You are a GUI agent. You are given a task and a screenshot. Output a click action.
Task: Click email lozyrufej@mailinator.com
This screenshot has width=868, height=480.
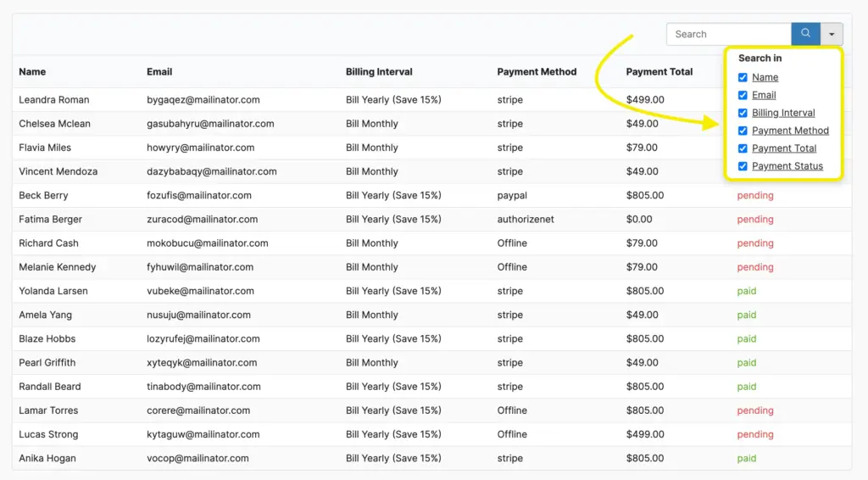(203, 338)
